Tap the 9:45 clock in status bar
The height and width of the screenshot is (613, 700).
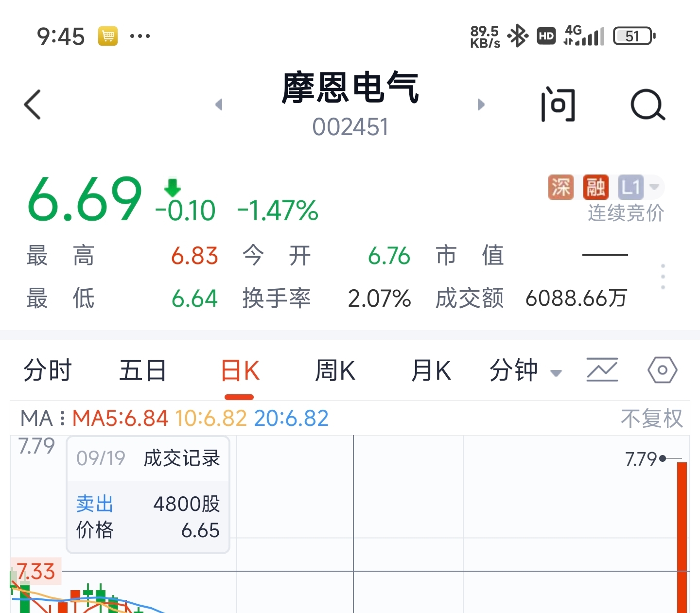[x=61, y=36]
